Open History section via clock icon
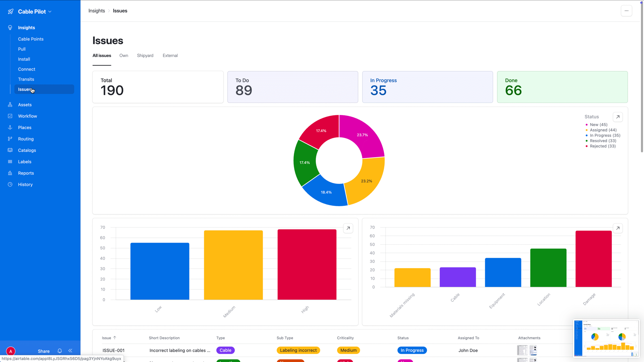Viewport: 644px width, 362px height. tap(10, 185)
